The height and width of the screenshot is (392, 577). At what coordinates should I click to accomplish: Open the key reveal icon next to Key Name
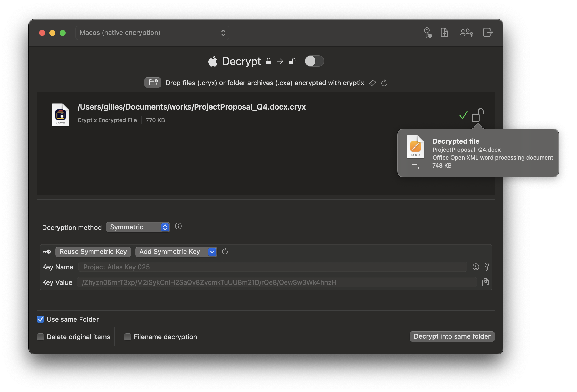pyautogui.click(x=487, y=267)
